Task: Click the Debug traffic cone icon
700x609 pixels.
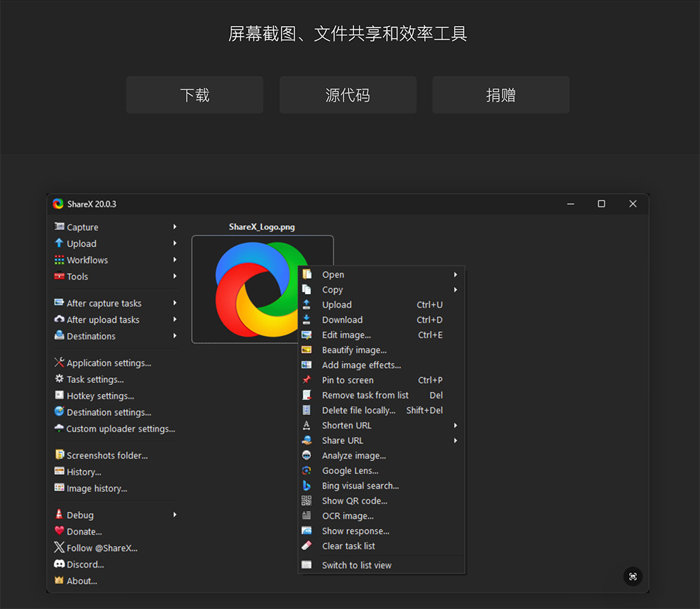Action: [59, 514]
